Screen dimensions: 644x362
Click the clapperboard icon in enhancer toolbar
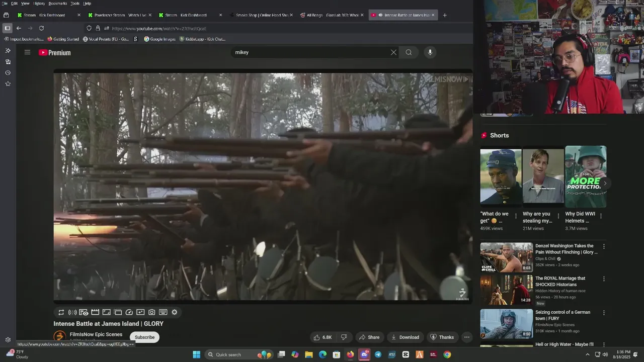95,312
